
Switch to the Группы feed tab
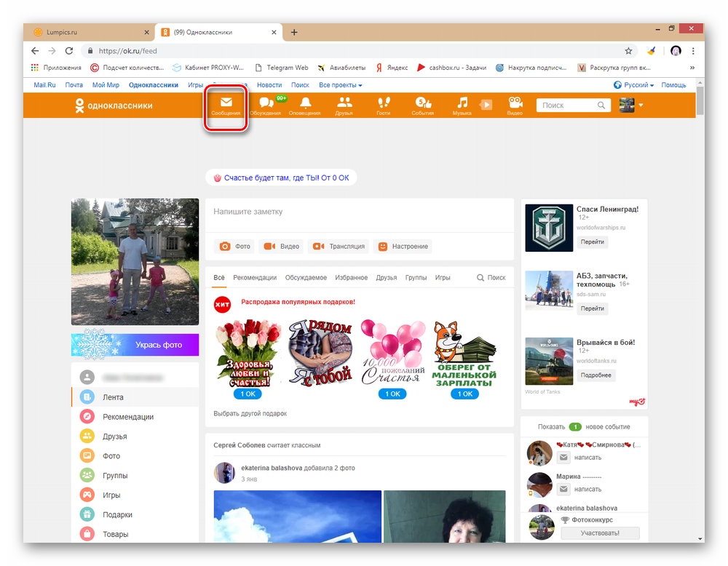pyautogui.click(x=416, y=278)
